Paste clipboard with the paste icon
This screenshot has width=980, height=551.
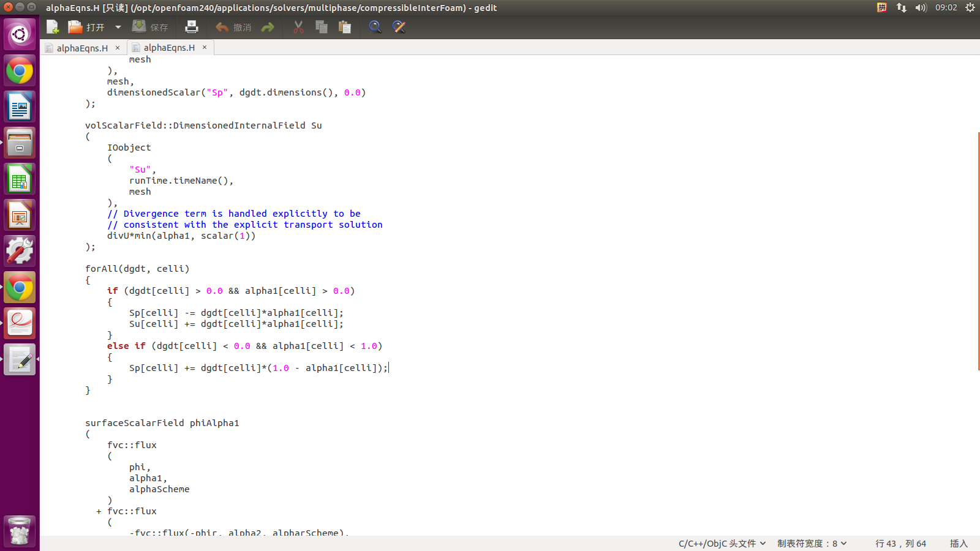[345, 27]
